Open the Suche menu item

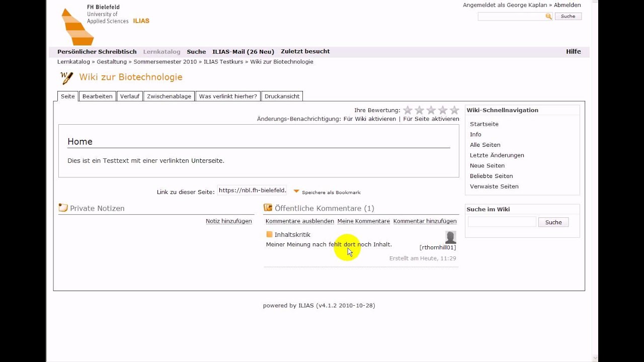pos(196,52)
